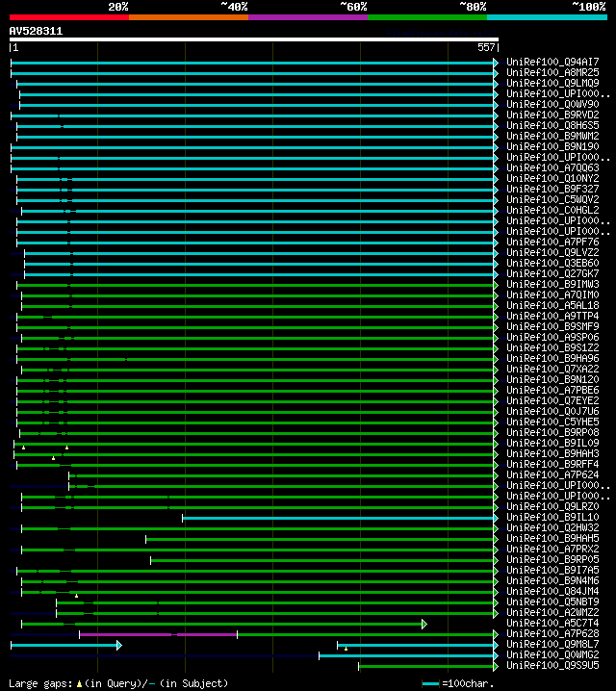Click the UniRef100_B9SMF9 label
The width and height of the screenshot is (616, 691).
coord(552,326)
